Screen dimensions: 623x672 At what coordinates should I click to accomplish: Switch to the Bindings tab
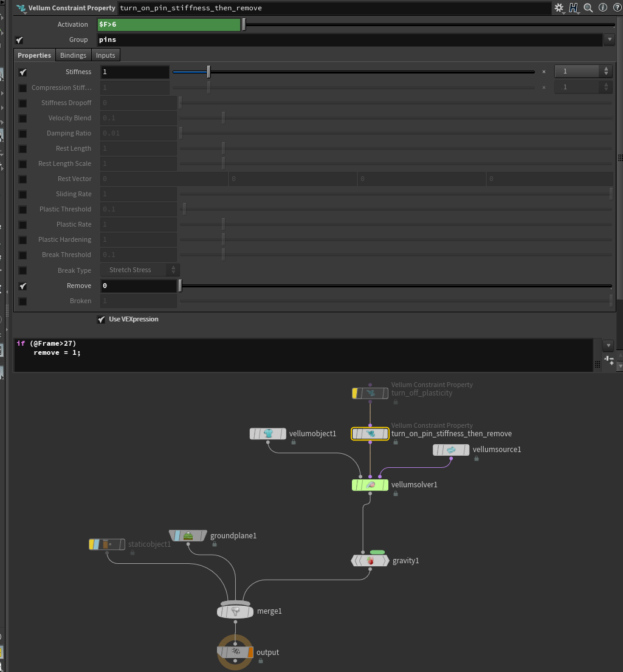[x=73, y=55]
